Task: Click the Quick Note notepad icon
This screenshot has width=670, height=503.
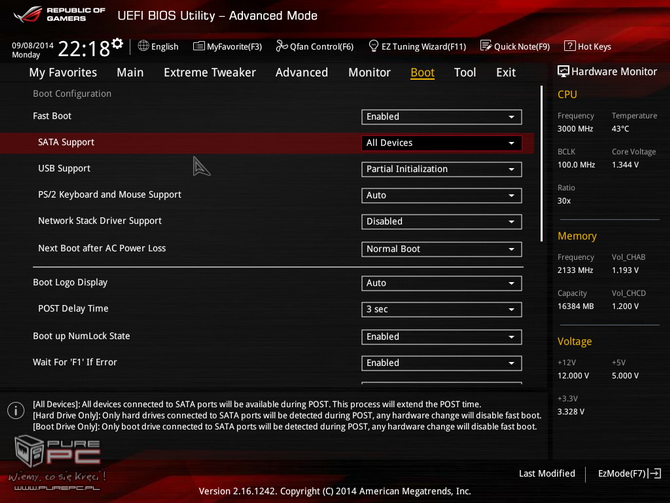Action: [486, 46]
